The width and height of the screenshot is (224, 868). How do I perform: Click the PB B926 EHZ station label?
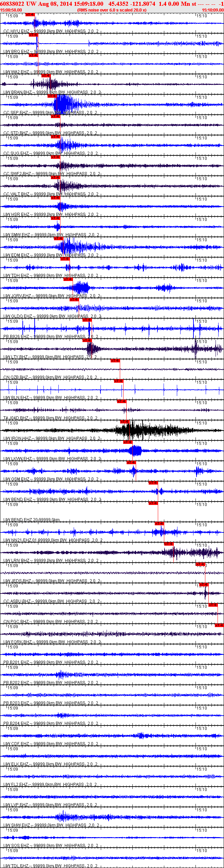coord(51,337)
